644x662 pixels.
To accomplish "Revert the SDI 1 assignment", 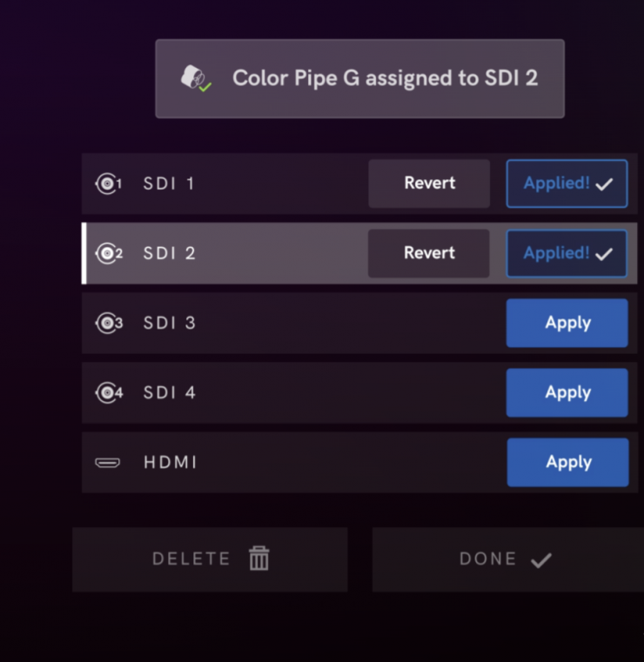I will coord(429,184).
